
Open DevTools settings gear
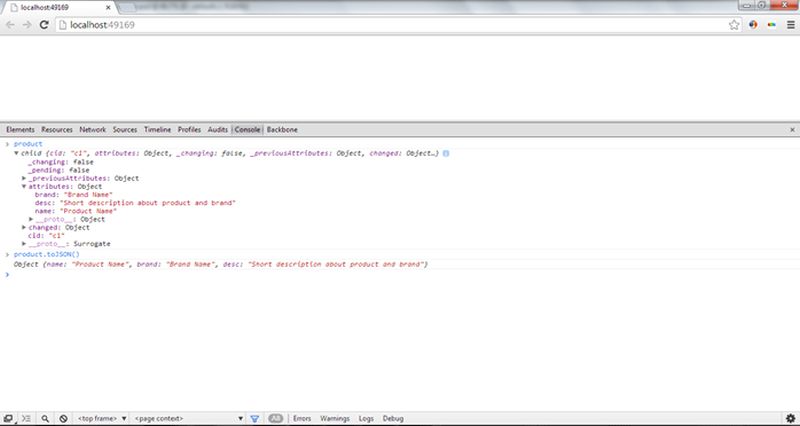point(791,418)
